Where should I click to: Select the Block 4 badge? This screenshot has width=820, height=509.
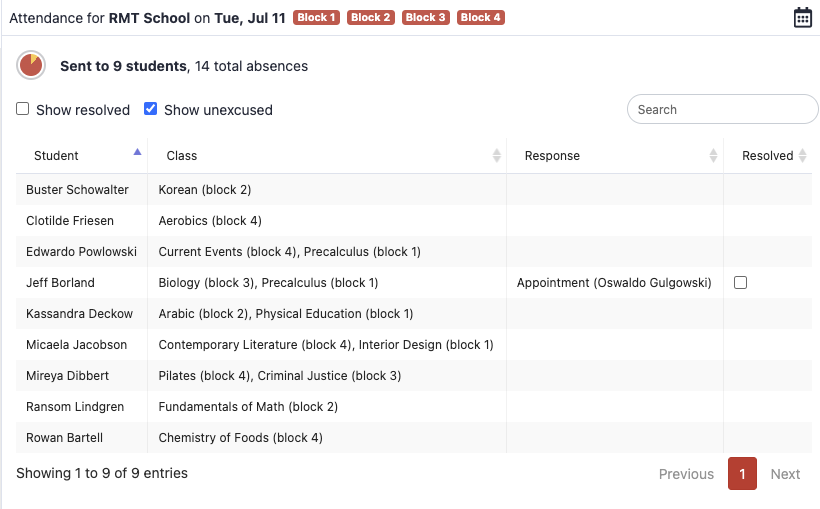click(480, 18)
